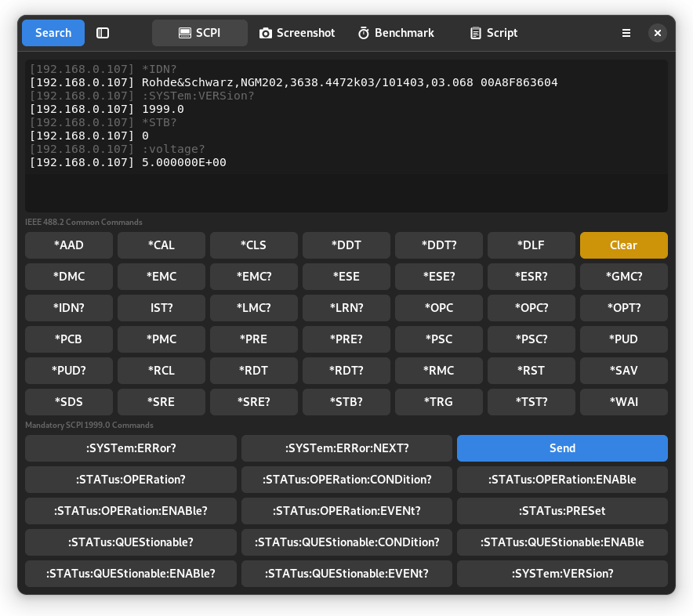Click :STATus:OPERation:CONDition? button
Image resolution: width=693 pixels, height=616 pixels.
(347, 480)
